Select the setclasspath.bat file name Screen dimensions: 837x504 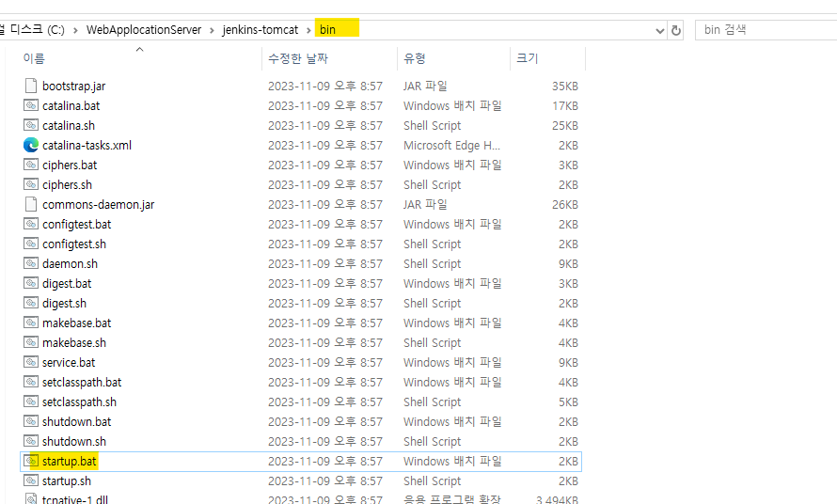click(82, 383)
